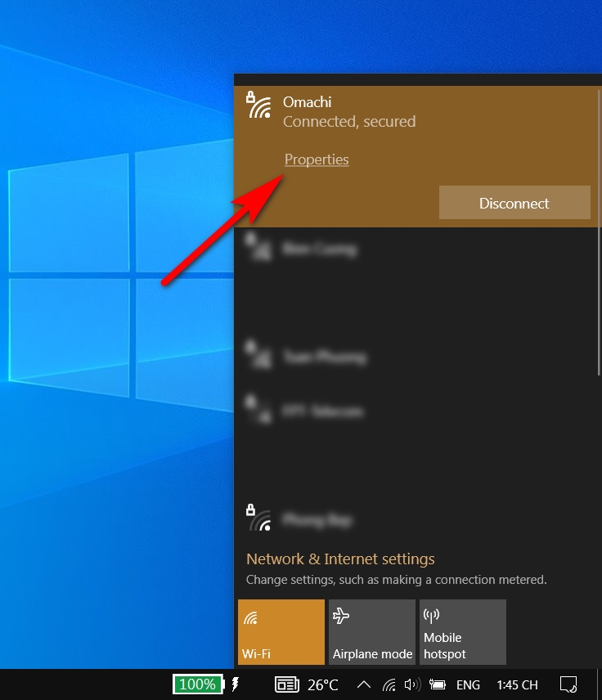Image resolution: width=602 pixels, height=700 pixels.
Task: Open the Action Center notification icon
Action: pyautogui.click(x=568, y=684)
